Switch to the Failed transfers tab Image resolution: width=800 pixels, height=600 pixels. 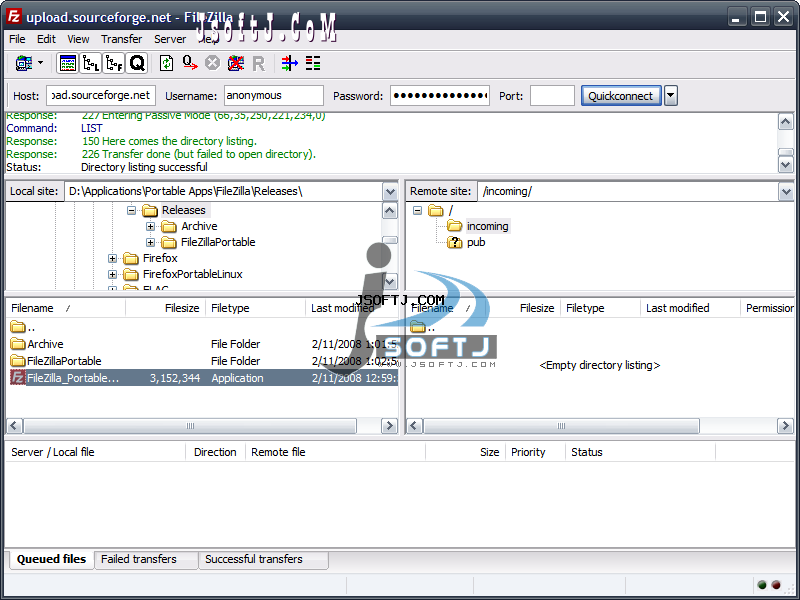pos(146,559)
